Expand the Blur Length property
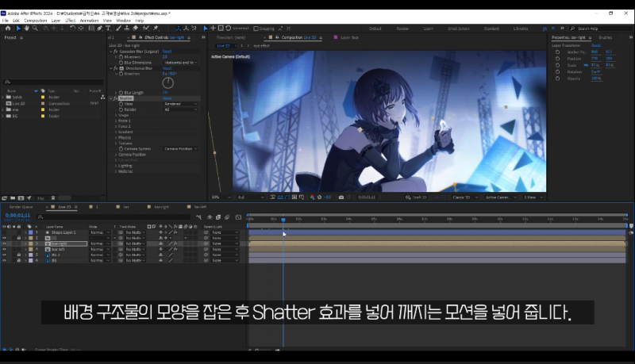 click(116, 92)
